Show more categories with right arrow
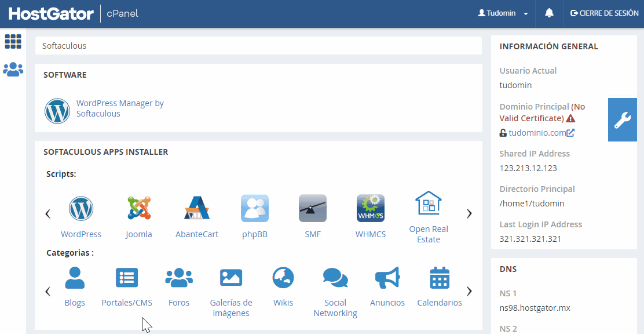The height and width of the screenshot is (334, 644). click(x=469, y=291)
